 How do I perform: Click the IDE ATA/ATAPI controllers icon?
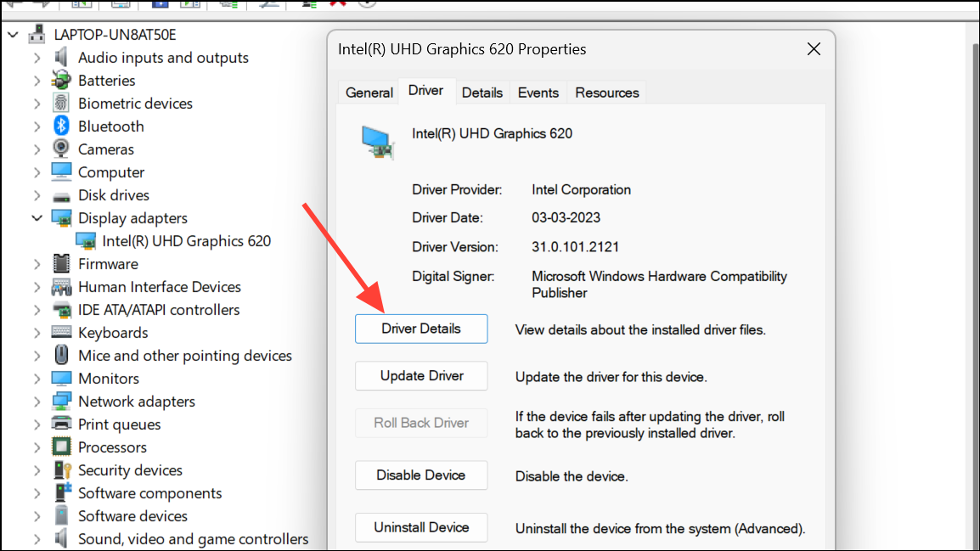point(61,310)
